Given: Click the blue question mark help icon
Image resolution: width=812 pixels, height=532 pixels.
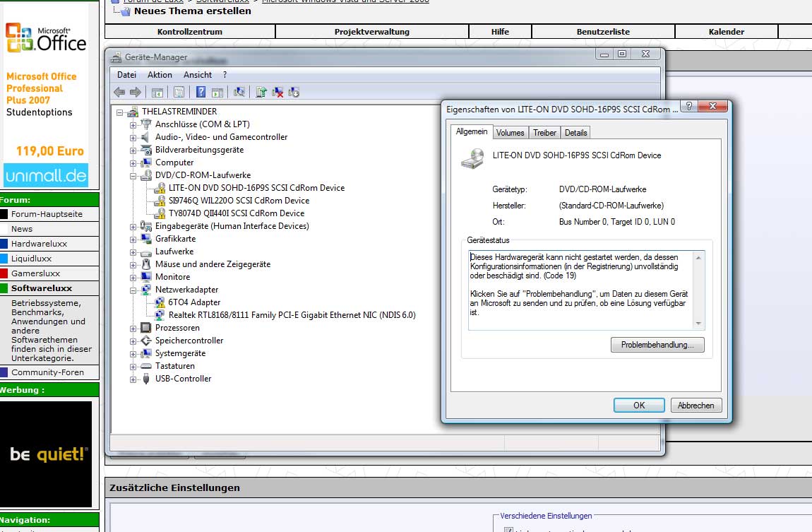Looking at the screenshot, I should (201, 93).
